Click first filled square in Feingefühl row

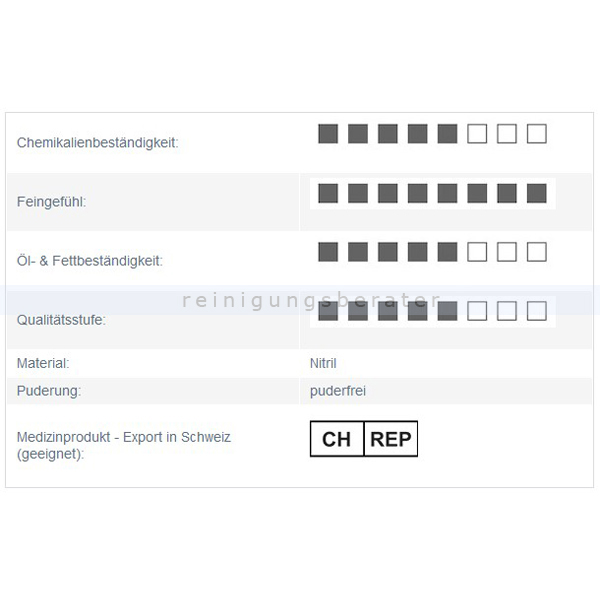[328, 193]
